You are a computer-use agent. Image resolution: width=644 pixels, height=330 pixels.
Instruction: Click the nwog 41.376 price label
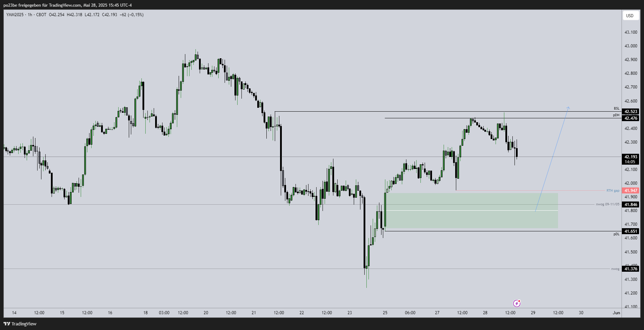coord(631,269)
